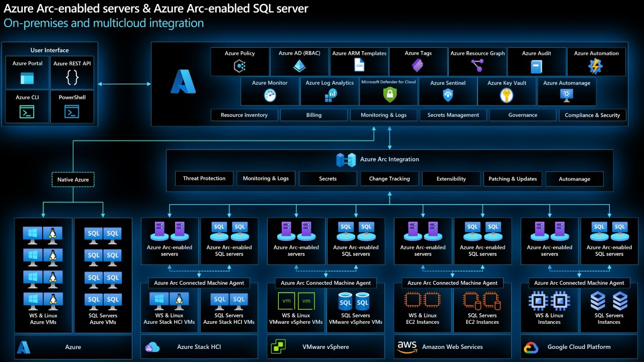
Task: Click the large Azure logo beside Azure Policy
Action: 183,82
